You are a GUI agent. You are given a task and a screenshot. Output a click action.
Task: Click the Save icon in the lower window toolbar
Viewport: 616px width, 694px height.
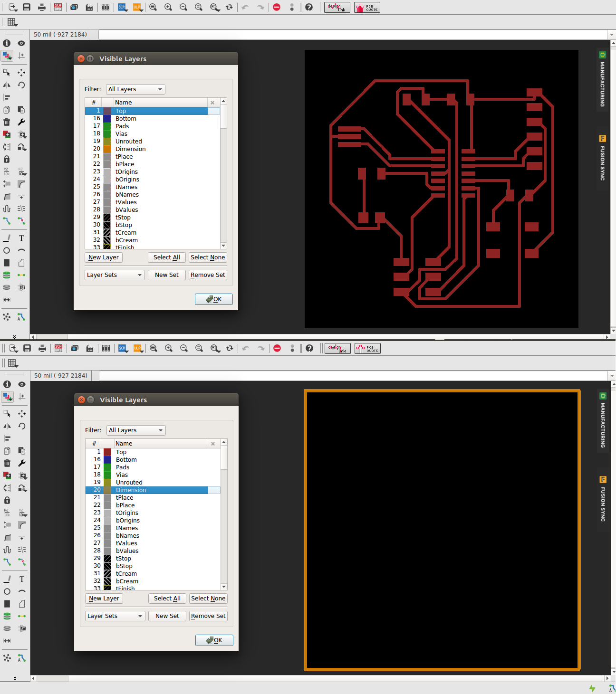(x=27, y=348)
